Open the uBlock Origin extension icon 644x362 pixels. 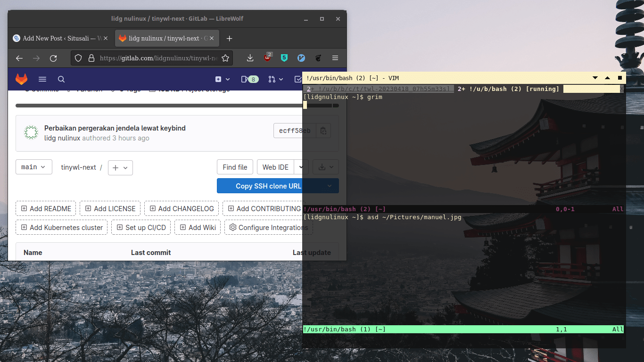[267, 58]
